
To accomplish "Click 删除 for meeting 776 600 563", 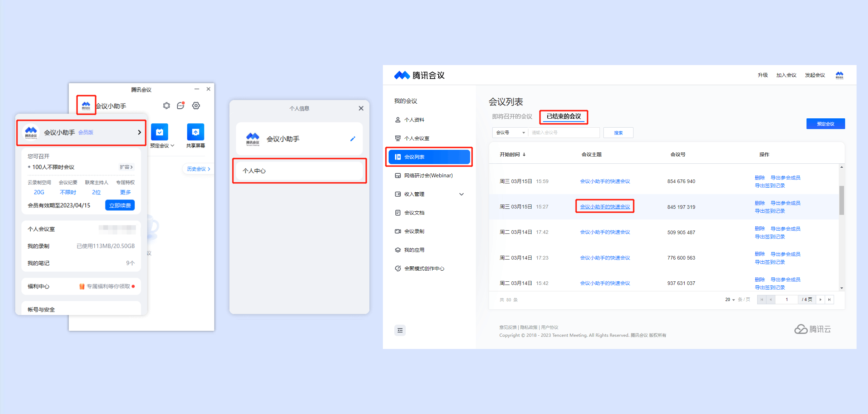I will coord(760,254).
